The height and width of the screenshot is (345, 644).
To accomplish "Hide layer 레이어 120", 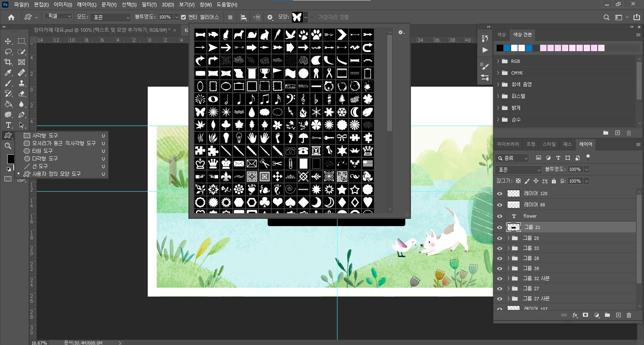I will point(500,193).
